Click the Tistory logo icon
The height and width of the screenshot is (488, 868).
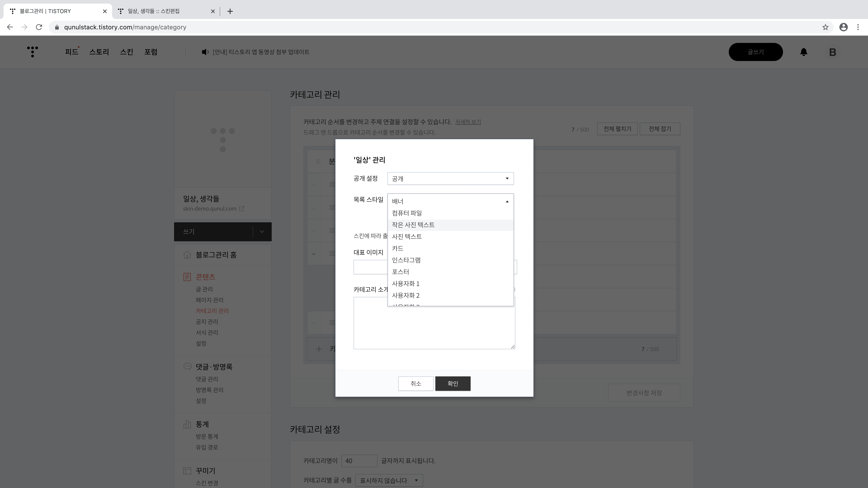32,52
